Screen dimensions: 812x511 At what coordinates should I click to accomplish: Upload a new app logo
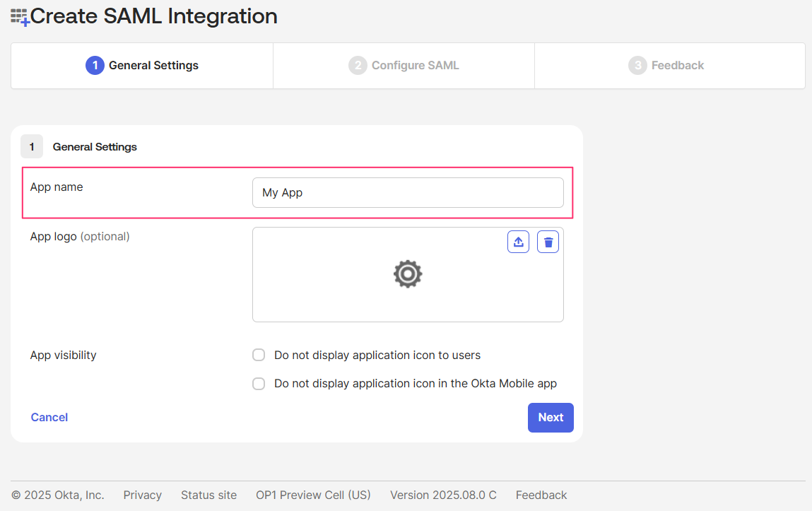tap(518, 241)
